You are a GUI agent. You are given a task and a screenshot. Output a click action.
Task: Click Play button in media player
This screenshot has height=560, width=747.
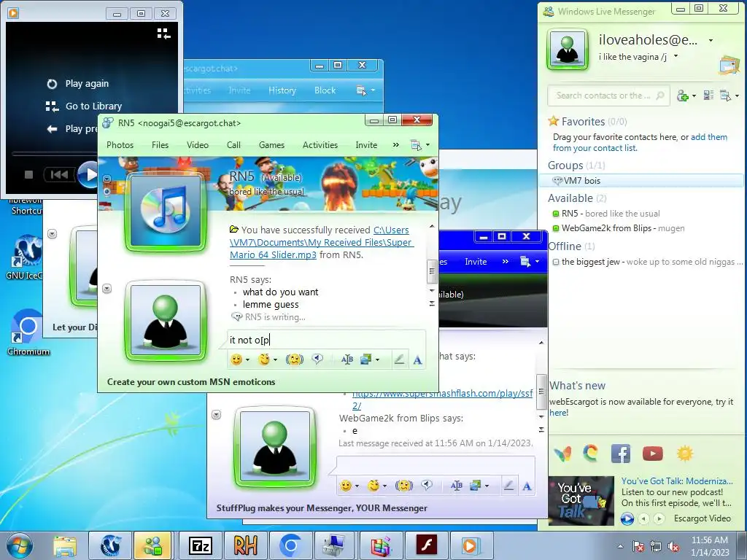[x=88, y=175]
